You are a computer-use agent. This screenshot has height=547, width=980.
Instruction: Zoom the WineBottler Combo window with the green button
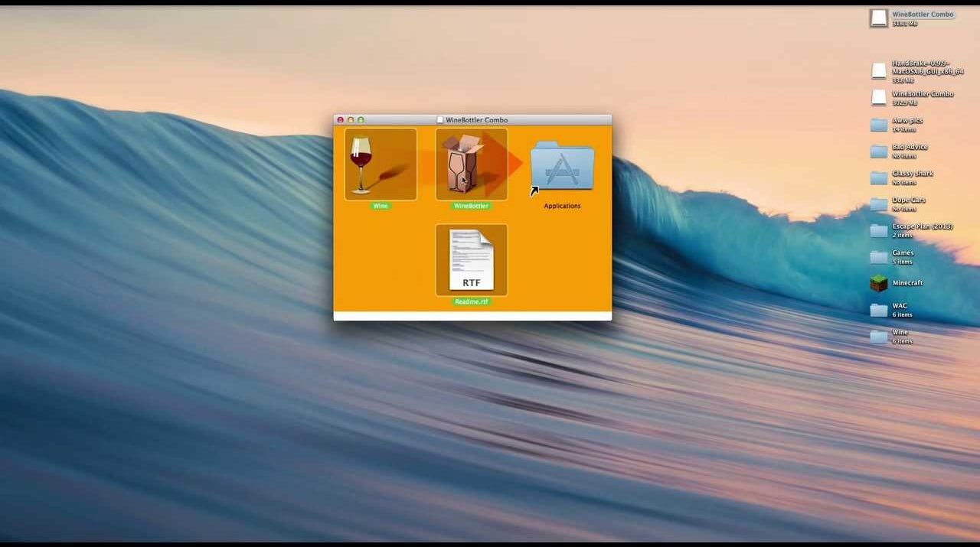pyautogui.click(x=361, y=120)
